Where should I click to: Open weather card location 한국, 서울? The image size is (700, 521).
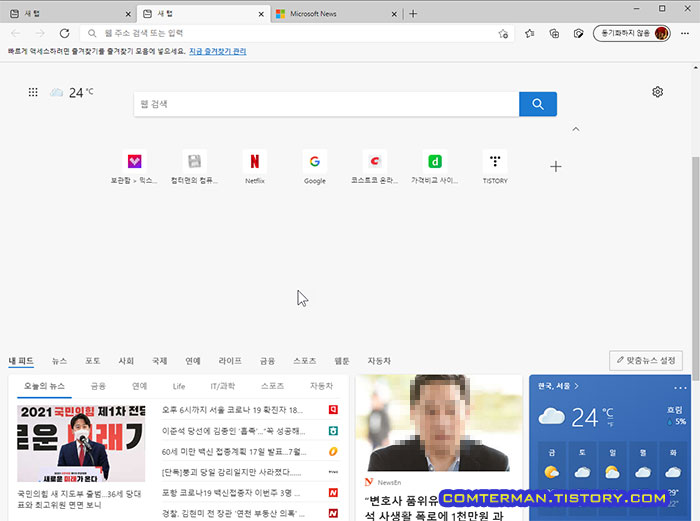click(x=558, y=386)
